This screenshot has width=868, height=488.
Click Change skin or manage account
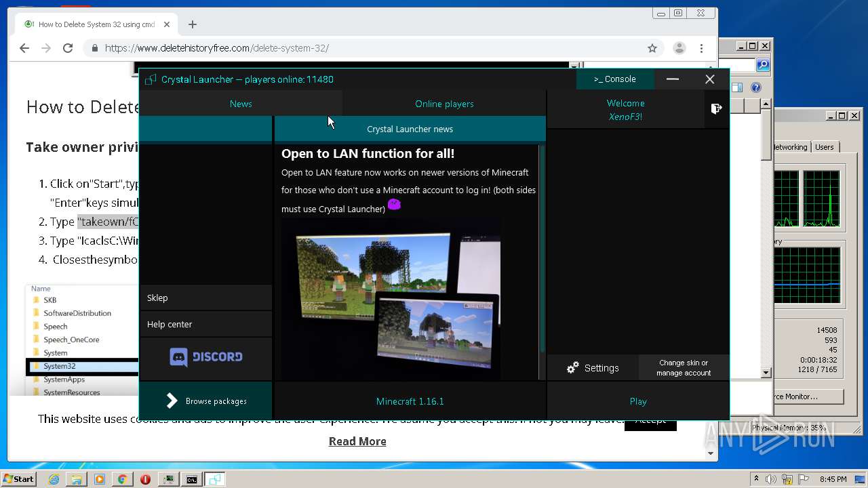click(684, 368)
